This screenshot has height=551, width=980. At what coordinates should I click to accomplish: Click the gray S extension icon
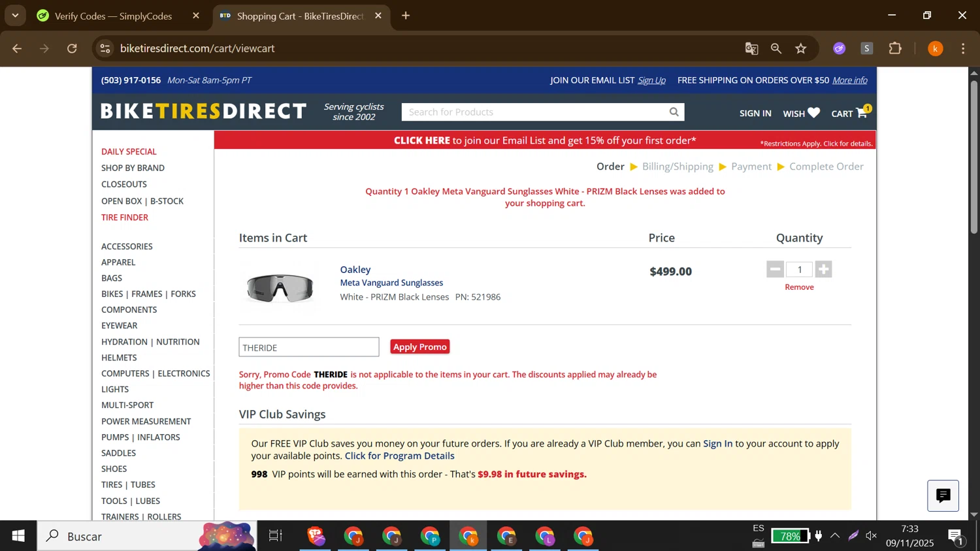[867, 48]
